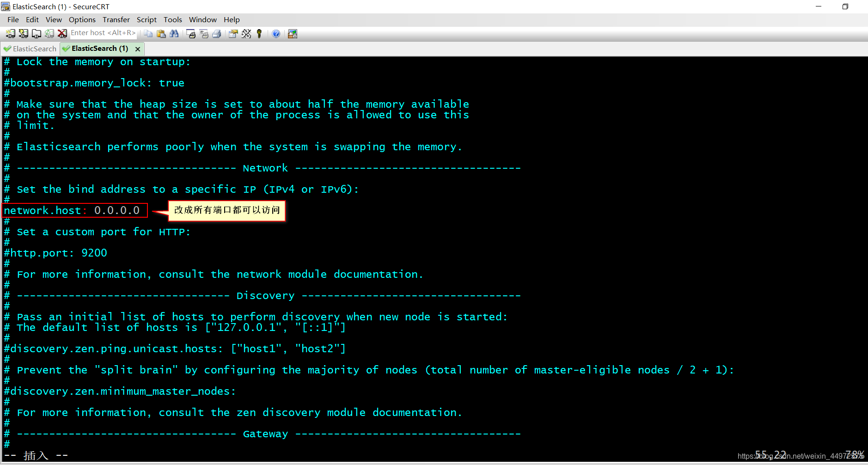Launch SecureFX toolbar icon
The height and width of the screenshot is (465, 868).
(x=293, y=34)
